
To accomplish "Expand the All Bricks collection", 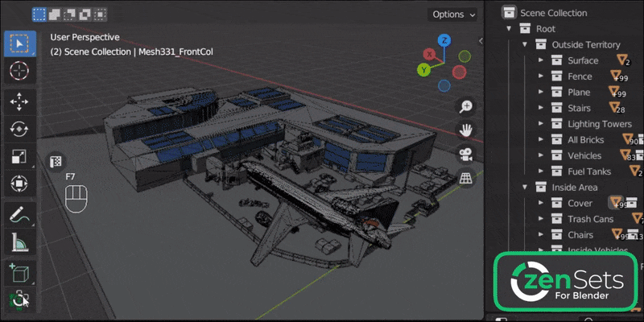I will [541, 139].
